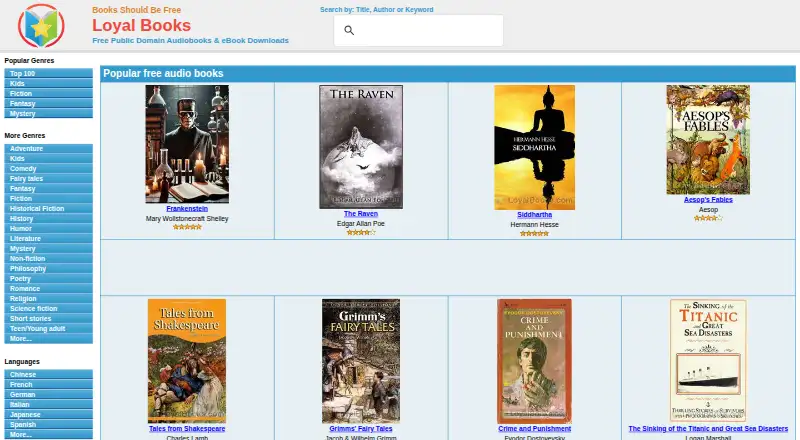Choose Chinese language books
The image size is (800, 440).
48,375
